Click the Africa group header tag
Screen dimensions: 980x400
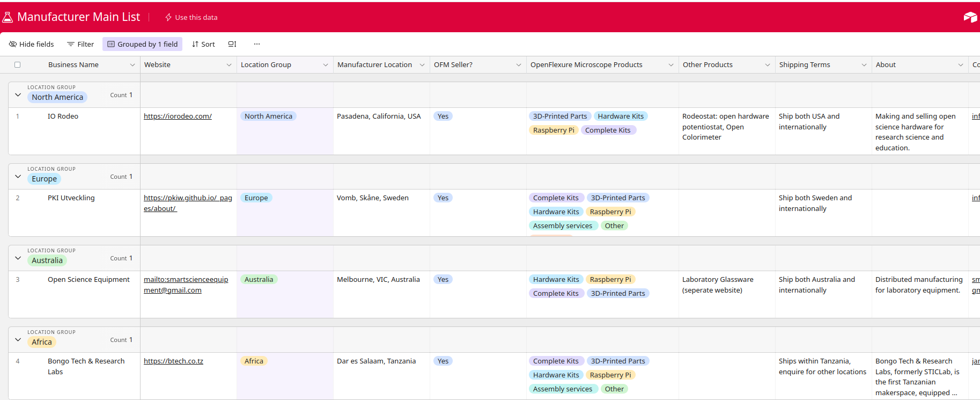point(42,342)
